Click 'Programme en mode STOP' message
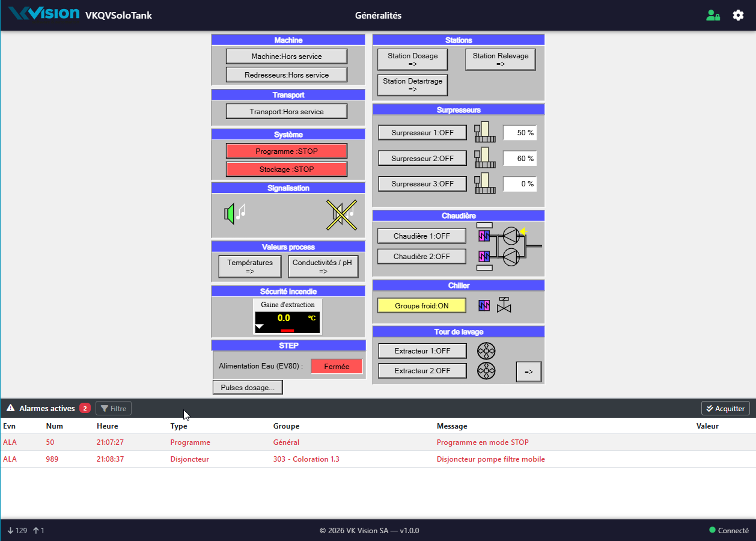This screenshot has width=756, height=541. (483, 442)
